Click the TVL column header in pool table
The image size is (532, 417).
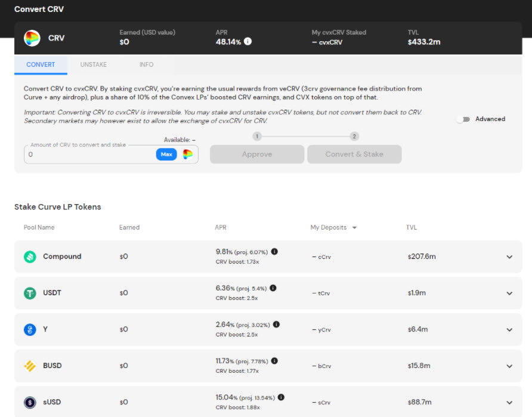[412, 227]
